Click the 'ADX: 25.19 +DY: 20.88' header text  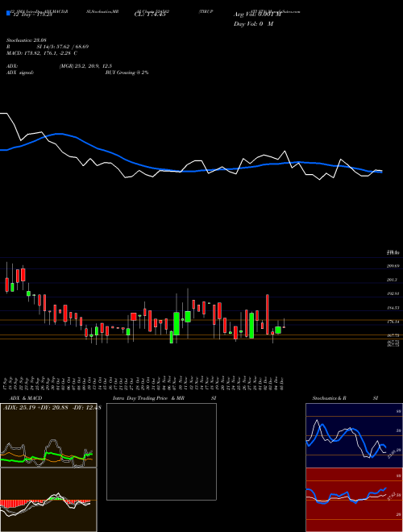36,407
